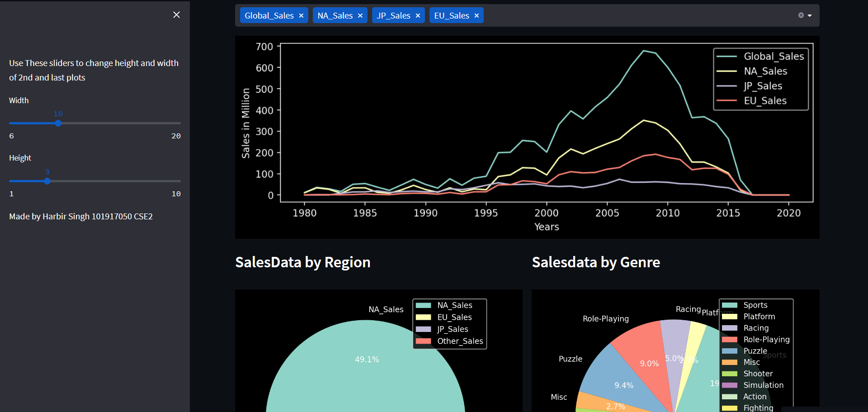Screen dimensions: 868x412
Task: Remove the EU_Sales tag
Action: [476, 16]
